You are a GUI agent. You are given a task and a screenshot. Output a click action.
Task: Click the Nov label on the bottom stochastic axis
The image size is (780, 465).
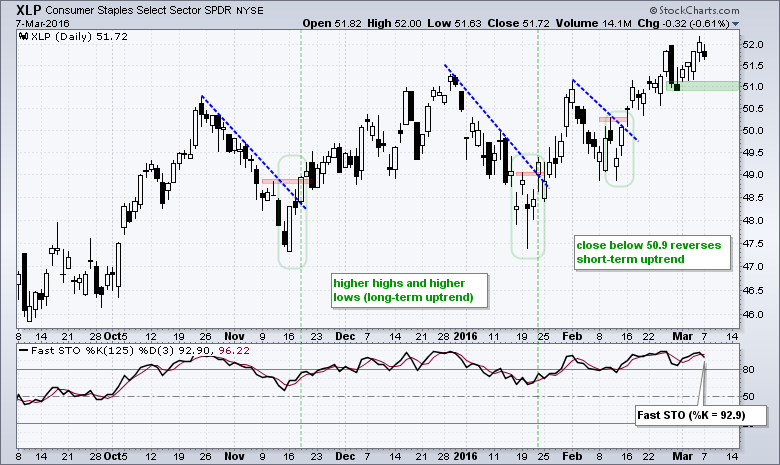234,457
